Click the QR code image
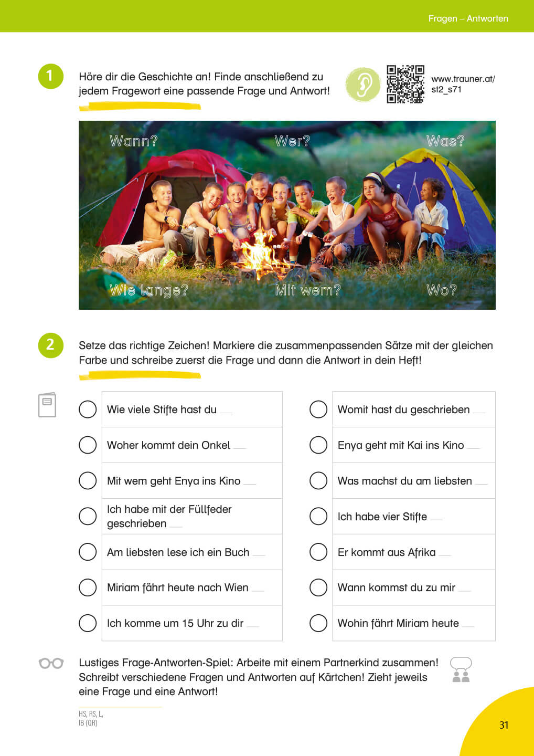The height and width of the screenshot is (756, 534). 405,84
